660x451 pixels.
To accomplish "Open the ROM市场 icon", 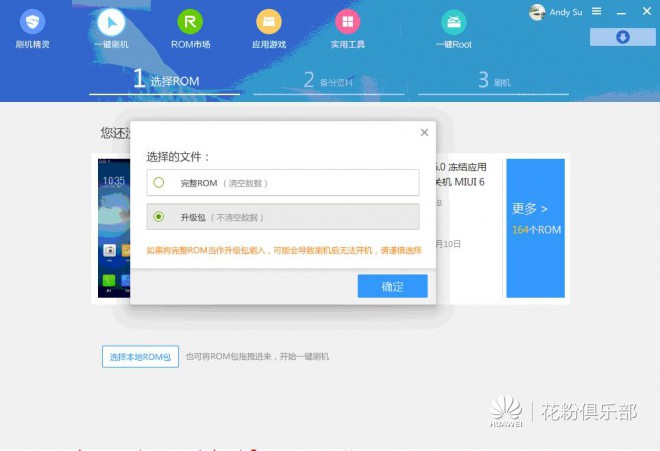I will tap(190, 22).
